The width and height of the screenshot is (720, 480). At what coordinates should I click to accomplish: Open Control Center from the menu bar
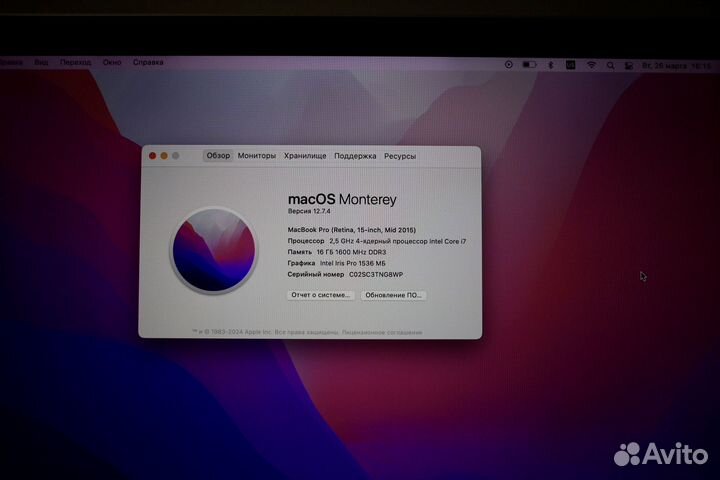(x=629, y=66)
